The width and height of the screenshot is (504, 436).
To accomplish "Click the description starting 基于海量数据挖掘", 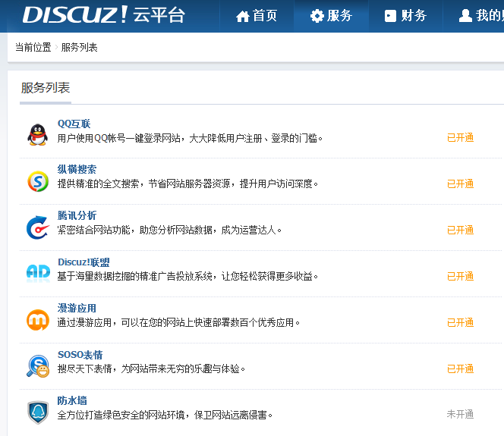I will coord(187,276).
